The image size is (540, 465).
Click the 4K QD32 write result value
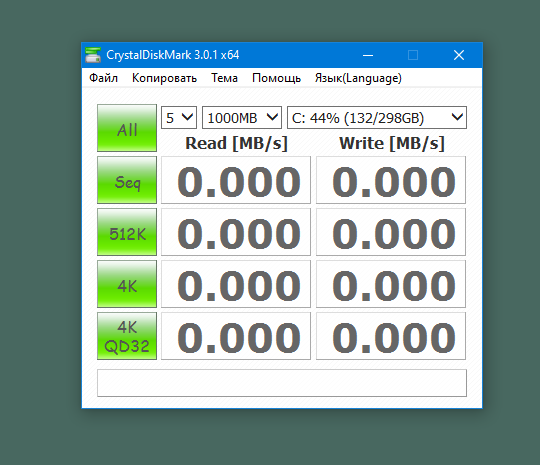tap(391, 336)
